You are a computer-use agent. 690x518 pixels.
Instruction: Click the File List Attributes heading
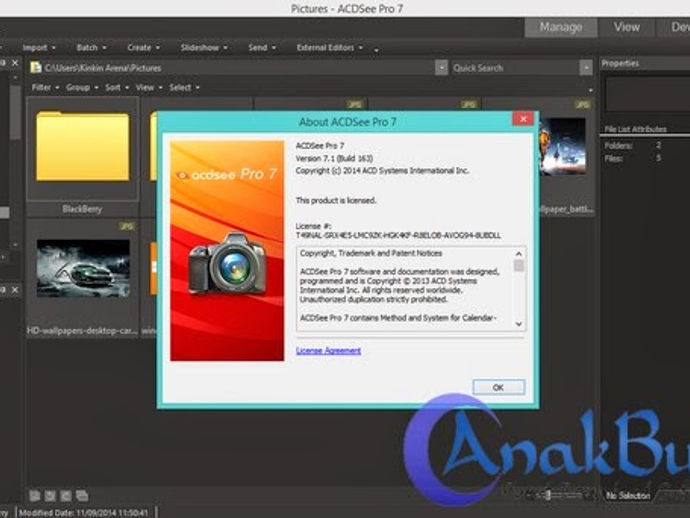point(635,129)
